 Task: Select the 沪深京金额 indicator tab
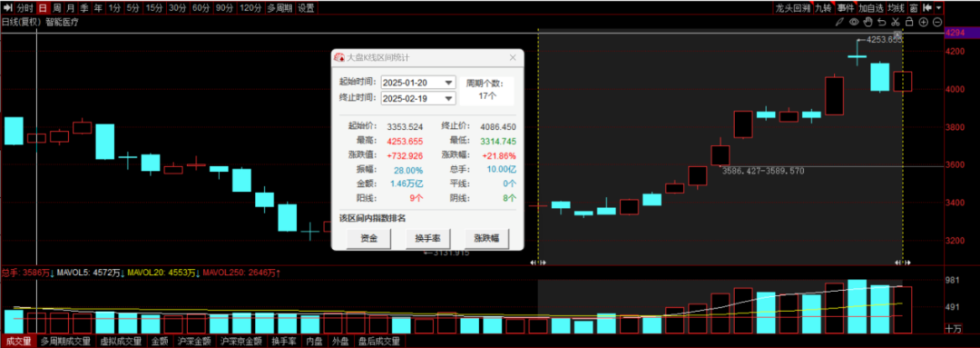(241, 342)
